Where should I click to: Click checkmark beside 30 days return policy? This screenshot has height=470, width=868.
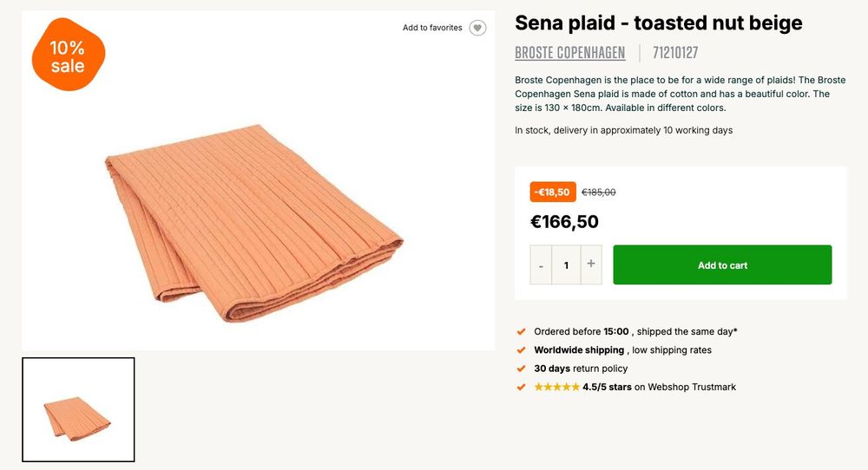tap(521, 369)
